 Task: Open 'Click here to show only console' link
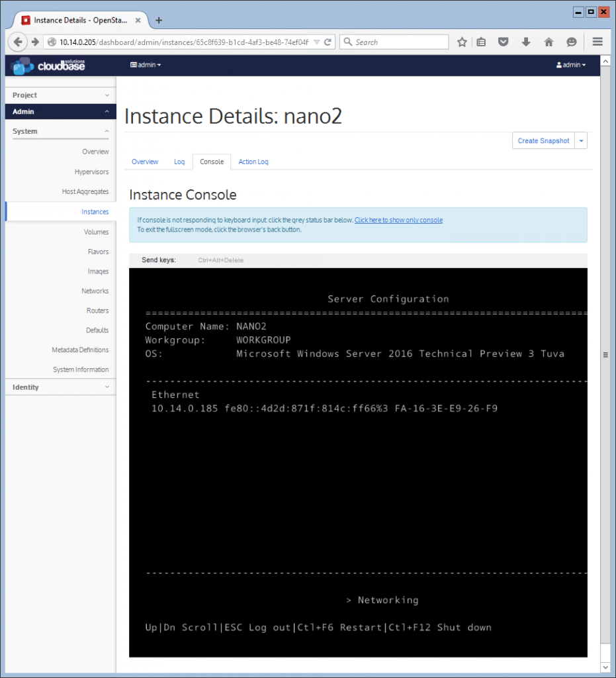pos(398,220)
